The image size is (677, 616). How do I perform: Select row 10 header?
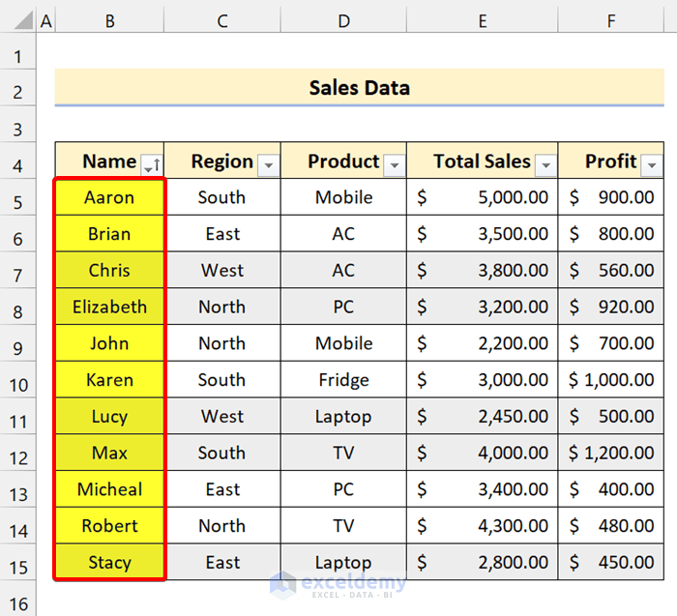click(18, 383)
